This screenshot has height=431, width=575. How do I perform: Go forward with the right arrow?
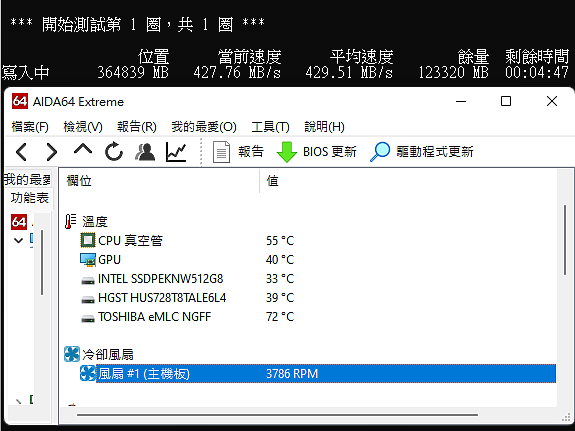tap(51, 151)
